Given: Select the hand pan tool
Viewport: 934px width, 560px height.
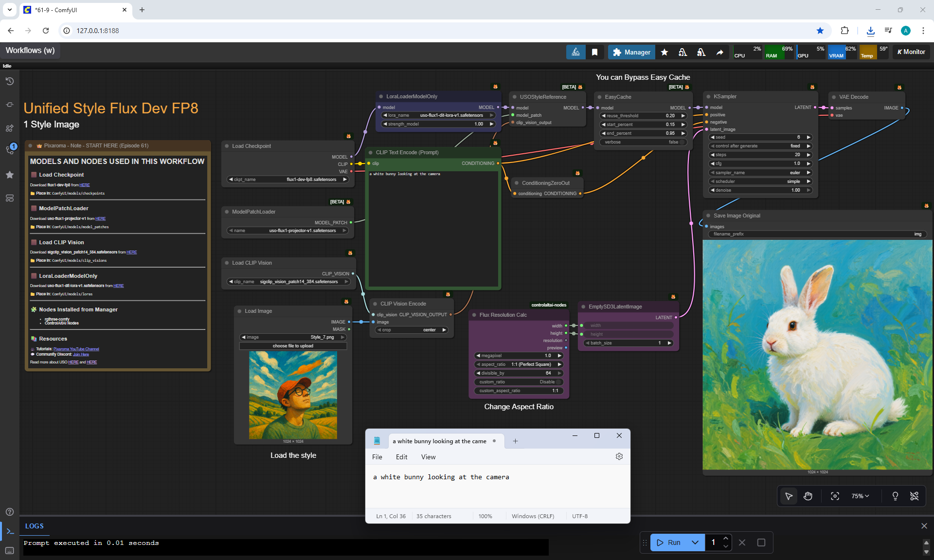Looking at the screenshot, I should click(x=808, y=496).
